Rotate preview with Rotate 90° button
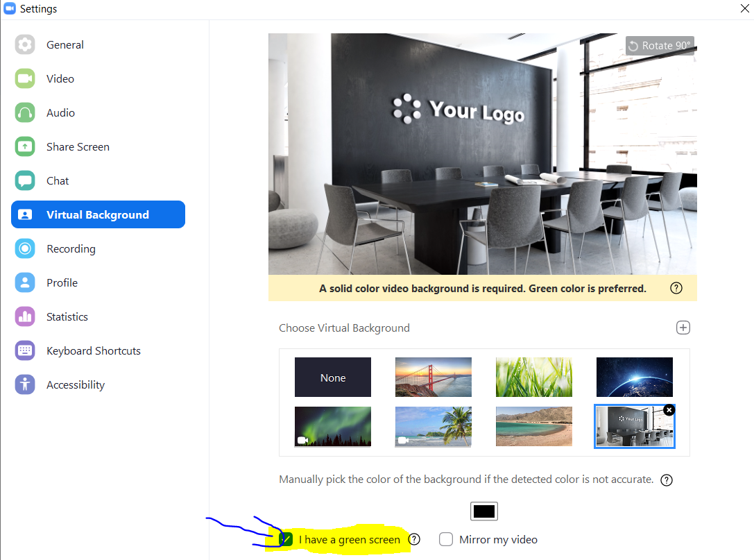754x560 pixels. (660, 46)
